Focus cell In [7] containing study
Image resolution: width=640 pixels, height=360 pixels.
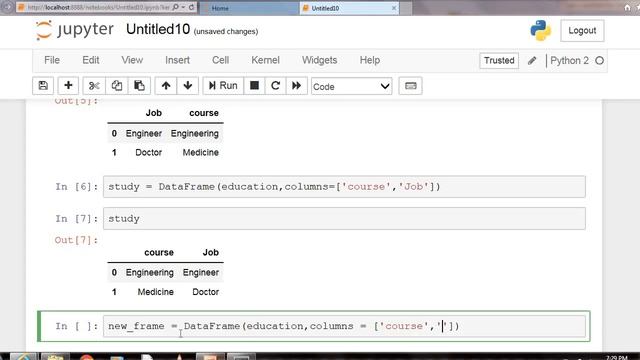(x=344, y=219)
